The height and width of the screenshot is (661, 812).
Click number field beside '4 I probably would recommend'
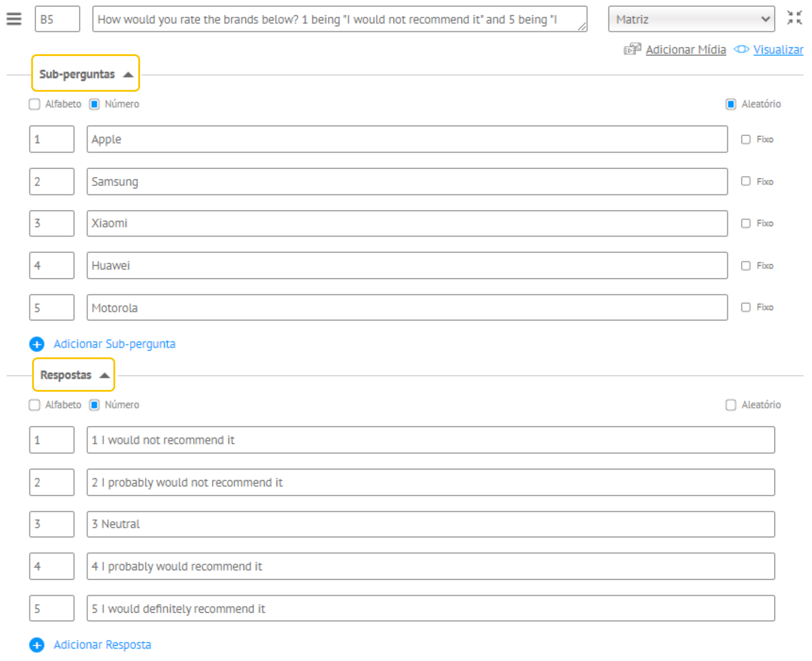coord(52,566)
